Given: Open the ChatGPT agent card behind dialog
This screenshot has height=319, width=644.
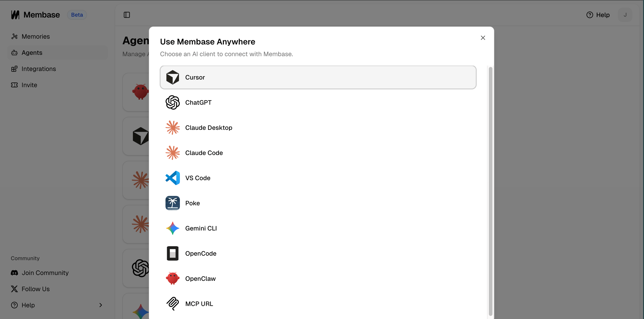Looking at the screenshot, I should pyautogui.click(x=136, y=268).
